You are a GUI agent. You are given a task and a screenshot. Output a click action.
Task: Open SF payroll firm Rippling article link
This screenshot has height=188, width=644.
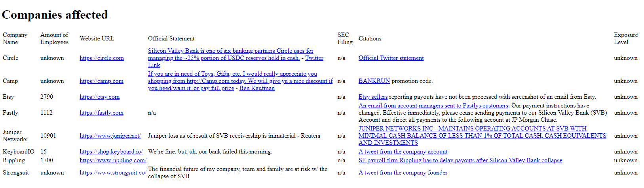[x=460, y=160]
